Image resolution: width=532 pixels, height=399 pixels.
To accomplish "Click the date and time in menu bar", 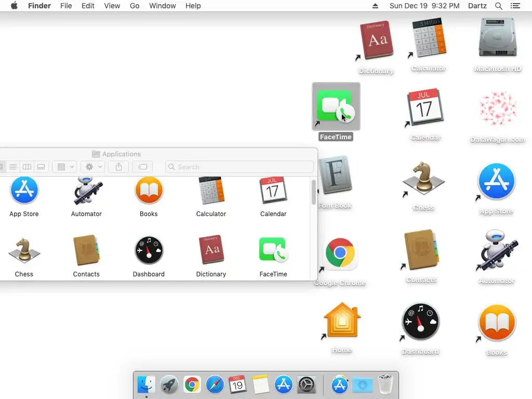I will click(x=424, y=6).
